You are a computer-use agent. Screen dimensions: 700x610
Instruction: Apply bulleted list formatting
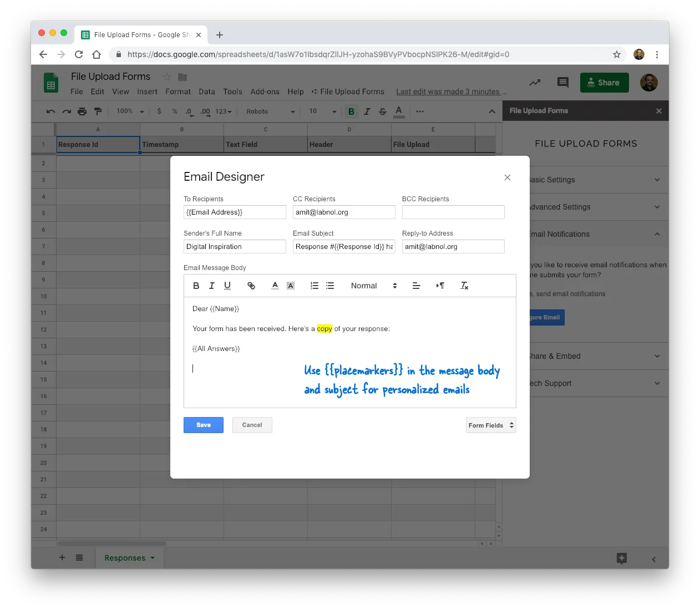point(330,285)
